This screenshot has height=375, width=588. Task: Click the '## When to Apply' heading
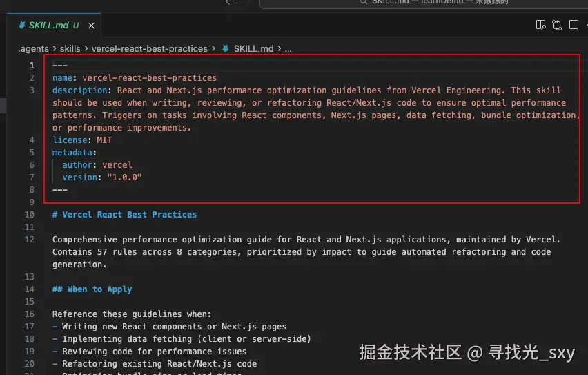click(92, 289)
